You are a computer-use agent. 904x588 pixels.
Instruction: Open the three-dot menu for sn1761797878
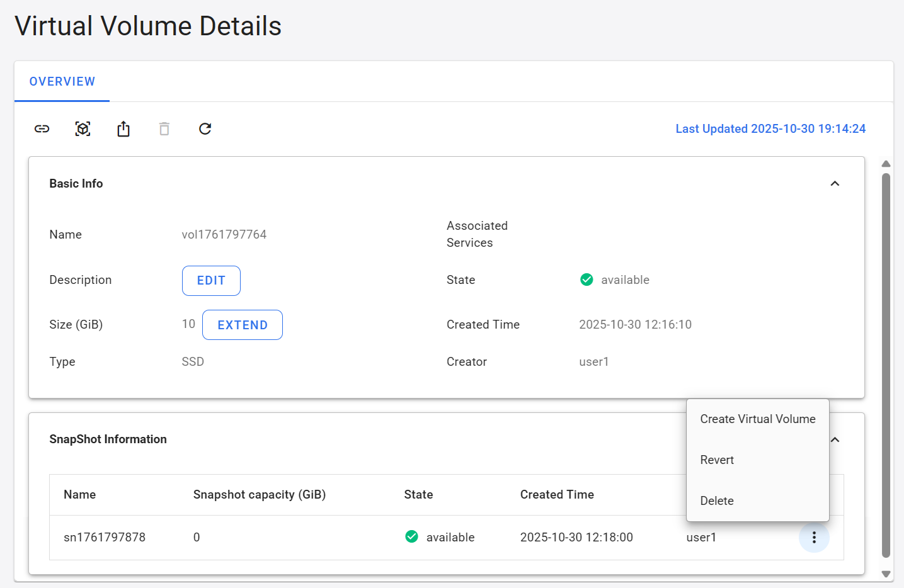click(814, 537)
